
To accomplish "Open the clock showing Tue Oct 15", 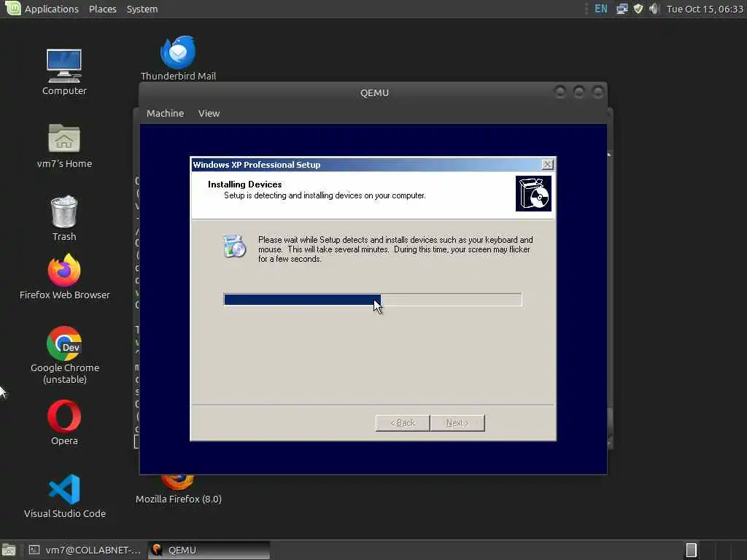I will [705, 9].
